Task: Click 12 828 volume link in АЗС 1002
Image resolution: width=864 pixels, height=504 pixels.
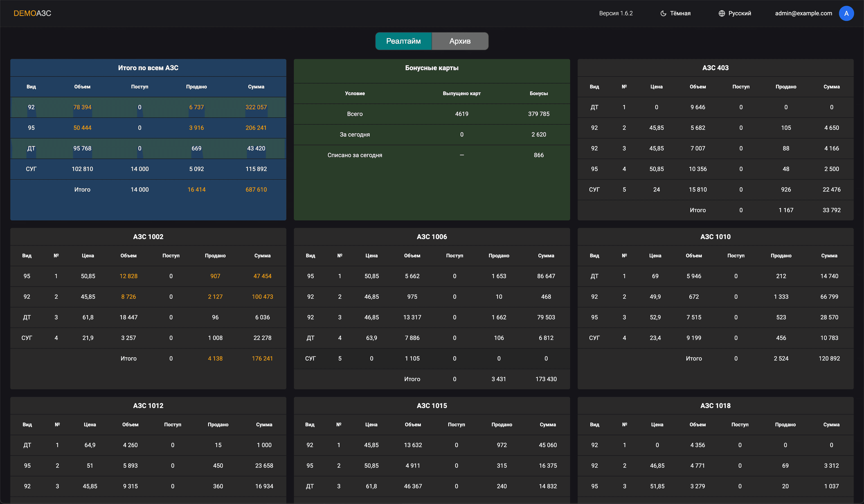Action: (x=128, y=276)
